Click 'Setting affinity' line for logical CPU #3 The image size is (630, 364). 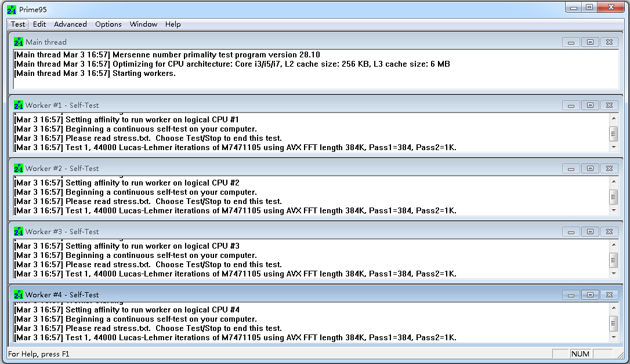tap(126, 246)
